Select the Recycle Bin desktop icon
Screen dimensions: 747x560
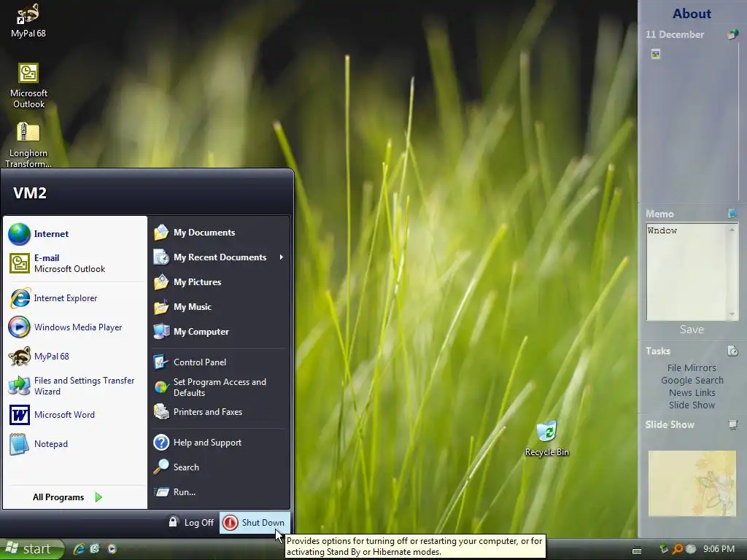click(x=546, y=438)
